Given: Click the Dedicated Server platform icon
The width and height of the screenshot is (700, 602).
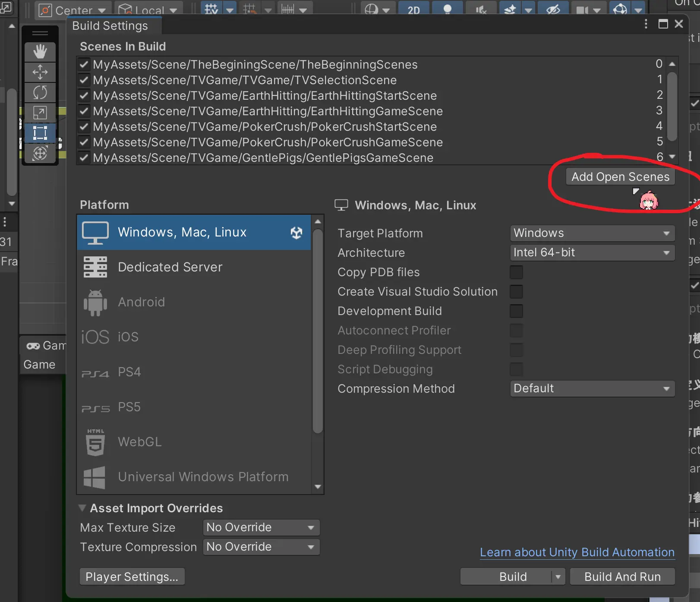Looking at the screenshot, I should click(95, 267).
